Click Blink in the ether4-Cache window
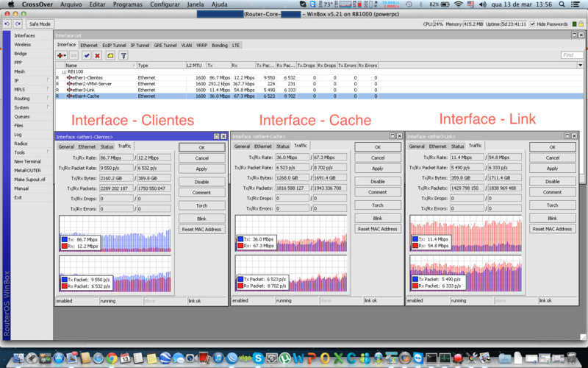This screenshot has width=588, height=368. 378,218
